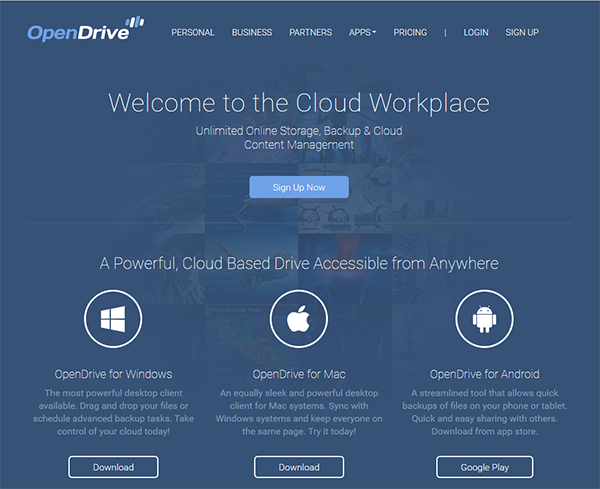Click the OpenDrive for Android heading
Image resolution: width=600 pixels, height=489 pixels.
(484, 374)
